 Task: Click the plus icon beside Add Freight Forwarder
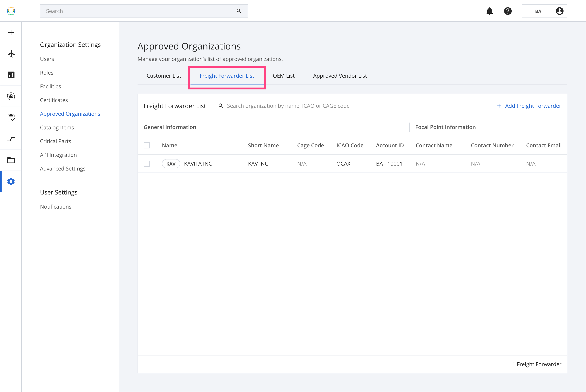(x=499, y=106)
